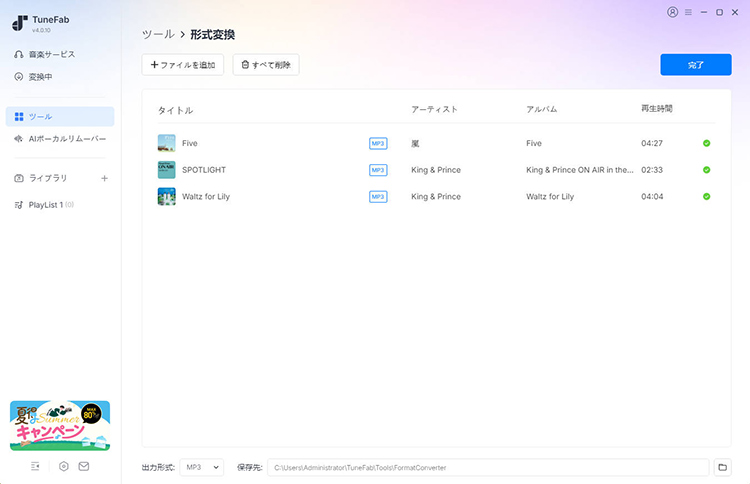The height and width of the screenshot is (484, 750).
Task: Open AIボーカルリムーバー tool
Action: (67, 139)
